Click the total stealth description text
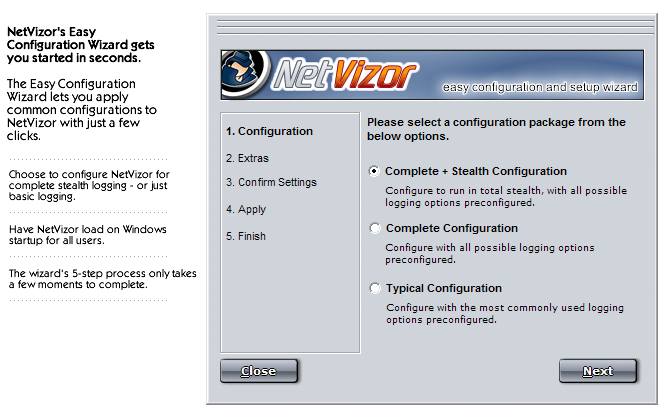The width and height of the screenshot is (672, 419). [506, 197]
